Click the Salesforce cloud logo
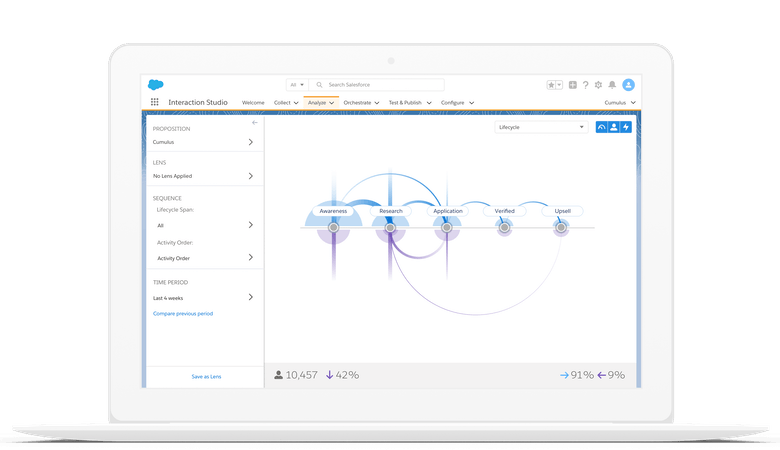Viewport: 780px width, 450px height. (x=156, y=85)
